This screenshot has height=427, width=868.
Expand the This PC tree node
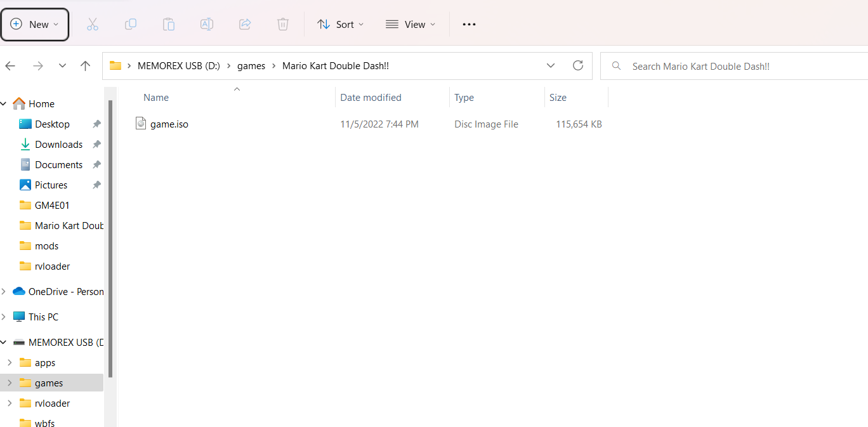pos(4,317)
